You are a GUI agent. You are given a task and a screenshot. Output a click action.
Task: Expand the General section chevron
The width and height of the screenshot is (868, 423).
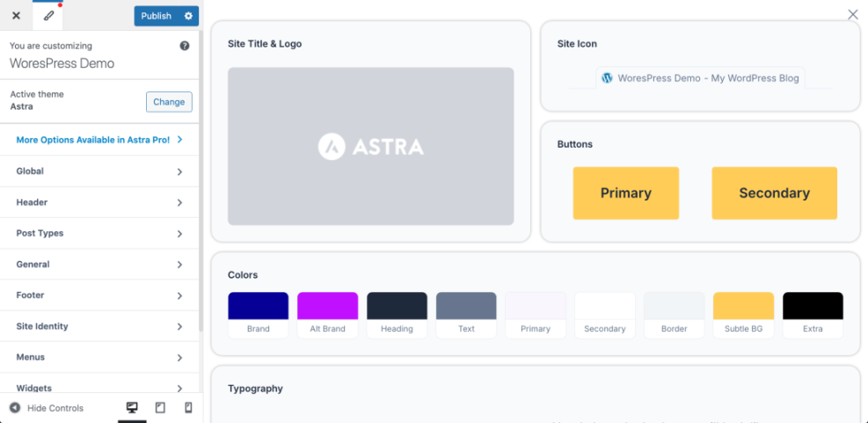179,265
